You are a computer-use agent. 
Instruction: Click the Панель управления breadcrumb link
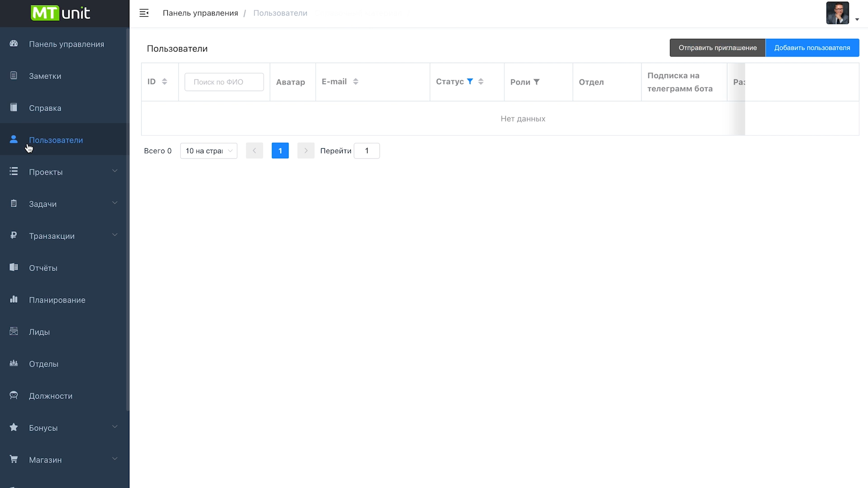200,13
